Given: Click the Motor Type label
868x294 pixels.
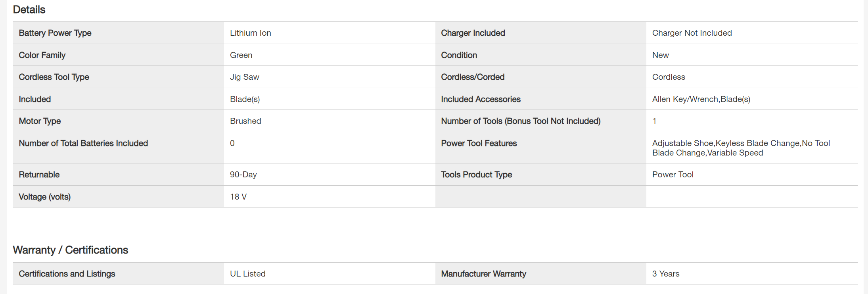Looking at the screenshot, I should [40, 121].
